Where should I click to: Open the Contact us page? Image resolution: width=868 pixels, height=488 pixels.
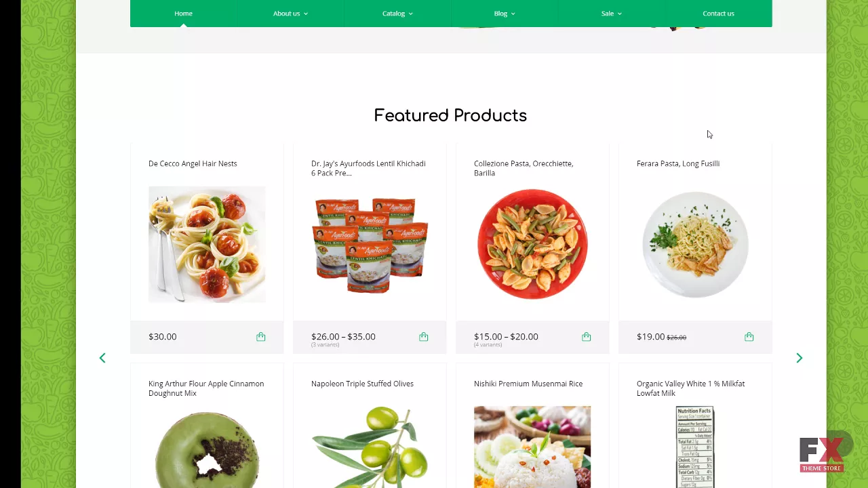click(x=718, y=14)
